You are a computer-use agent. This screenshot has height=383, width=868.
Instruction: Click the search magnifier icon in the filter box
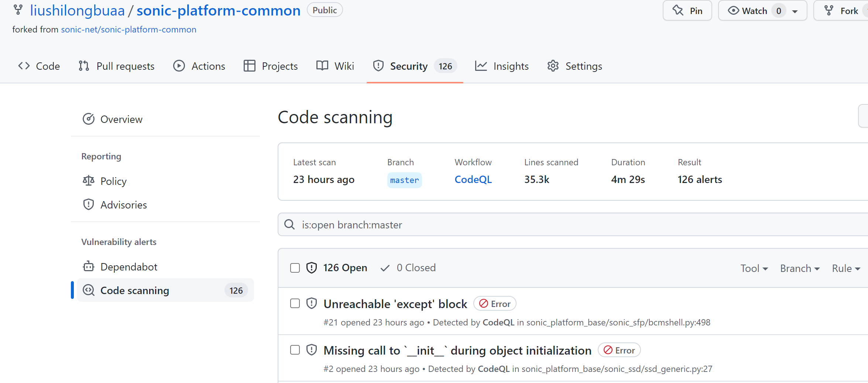[x=289, y=224]
